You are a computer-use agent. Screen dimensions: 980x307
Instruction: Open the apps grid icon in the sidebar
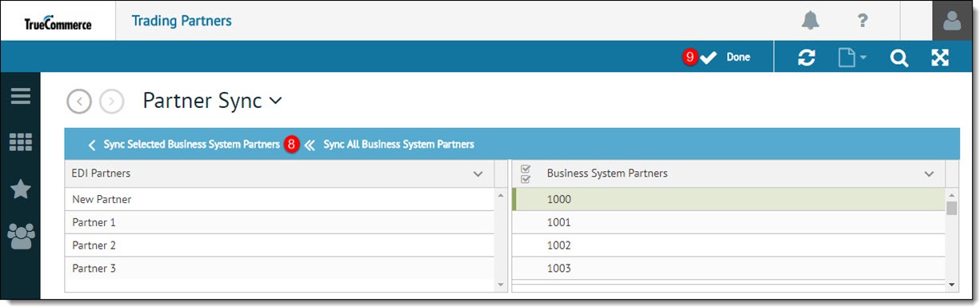click(21, 143)
